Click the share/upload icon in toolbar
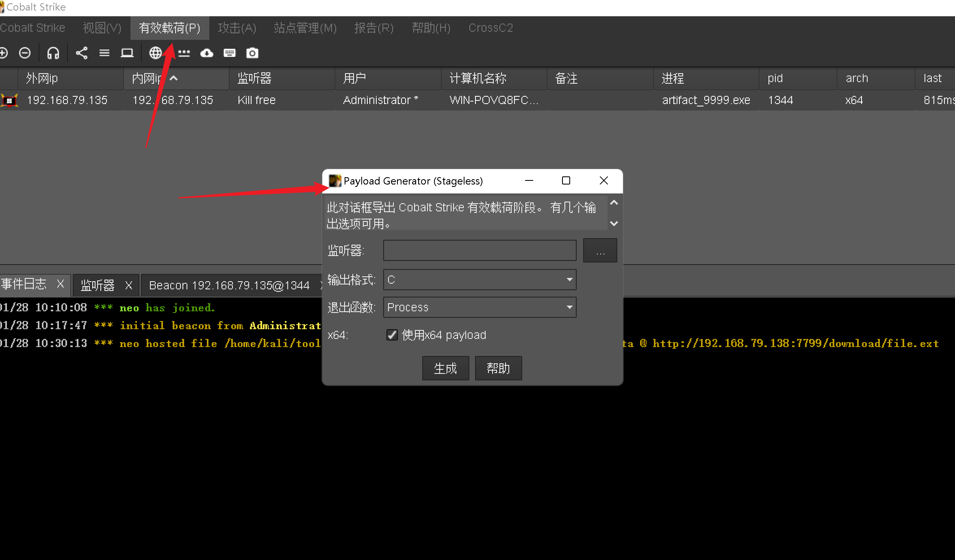 (80, 53)
